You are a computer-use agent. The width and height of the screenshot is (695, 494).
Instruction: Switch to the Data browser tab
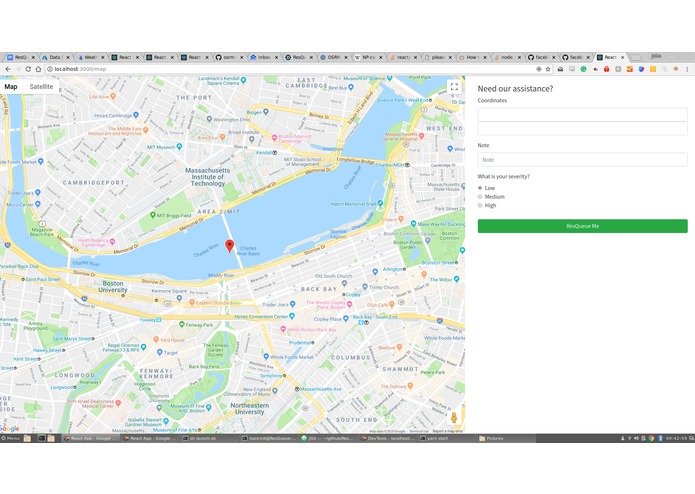[x=55, y=58]
